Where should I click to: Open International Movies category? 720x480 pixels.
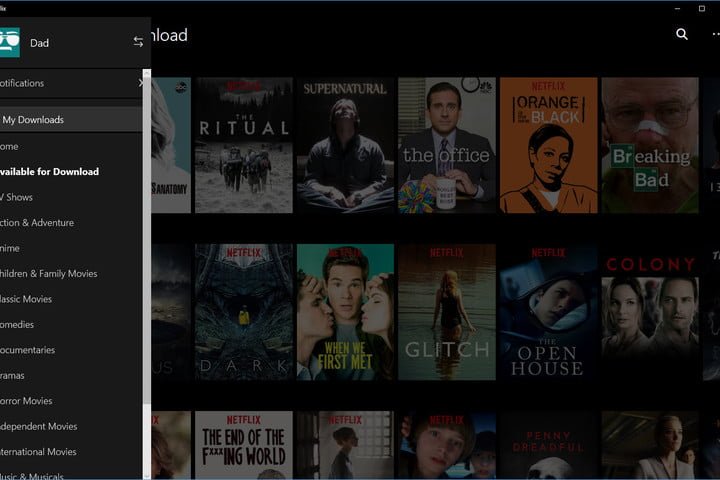(71, 452)
